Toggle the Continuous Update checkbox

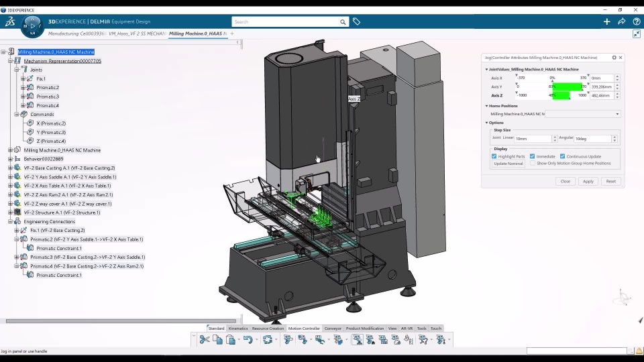pyautogui.click(x=563, y=156)
